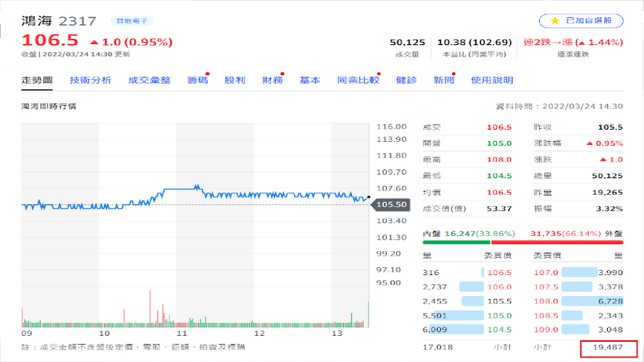Screen dimensions: 644x362
Task: Switch to the 健診 tab
Action: (406, 80)
